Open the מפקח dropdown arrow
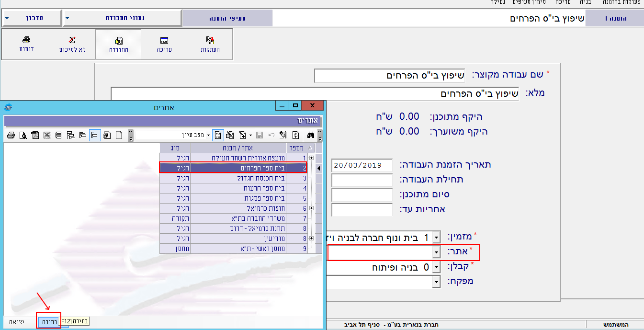 point(436,282)
